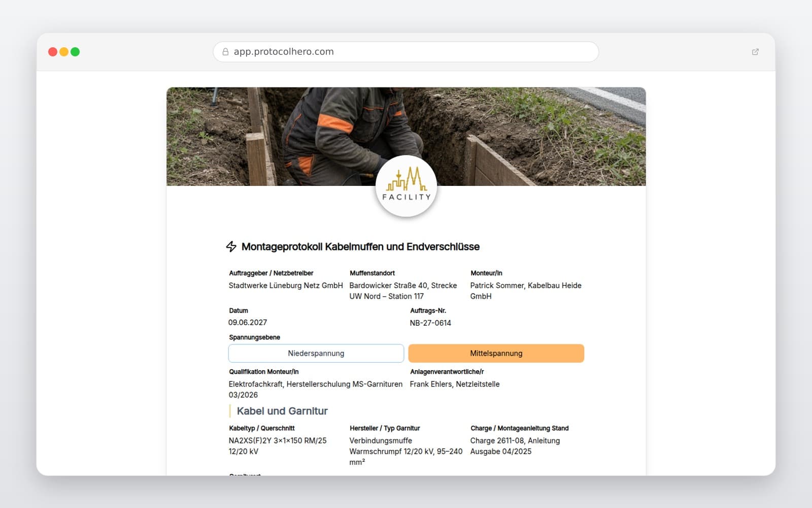Click the Montageprotokoll Kabelmuffen und Endverschlüsse title
The width and height of the screenshot is (812, 508).
tap(360, 247)
